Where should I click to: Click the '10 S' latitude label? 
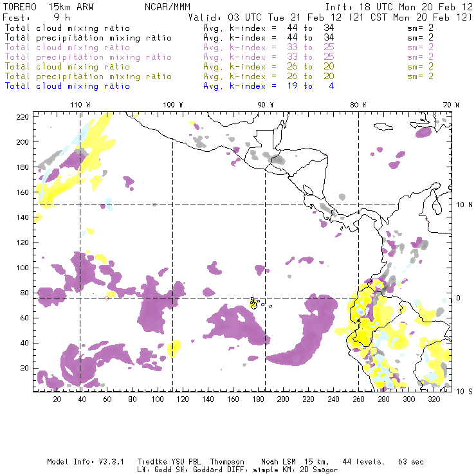coord(464,392)
